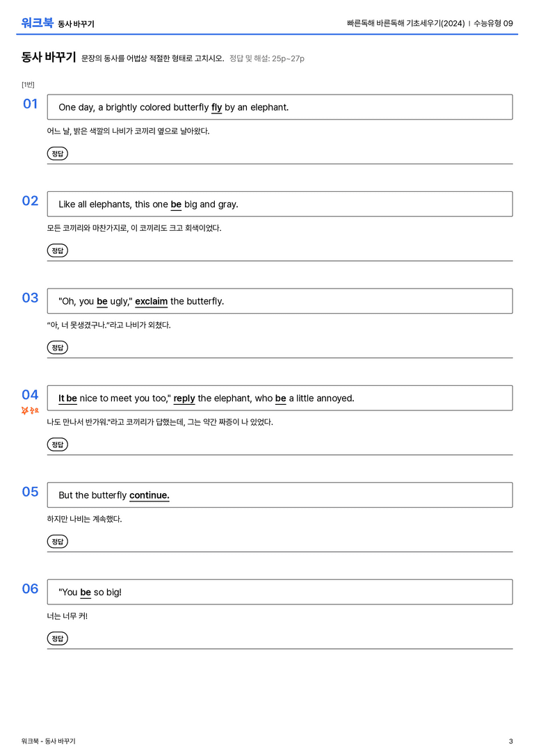Click the page number 3 in footer

(511, 741)
